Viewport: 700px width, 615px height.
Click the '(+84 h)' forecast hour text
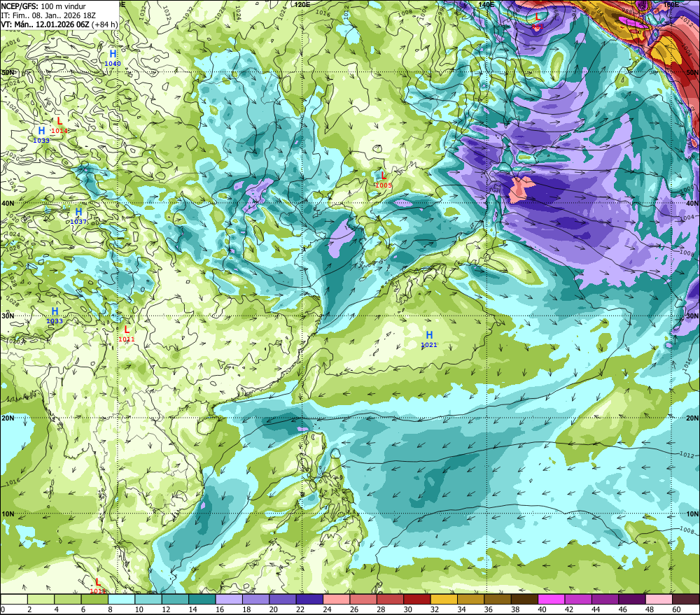click(x=104, y=24)
